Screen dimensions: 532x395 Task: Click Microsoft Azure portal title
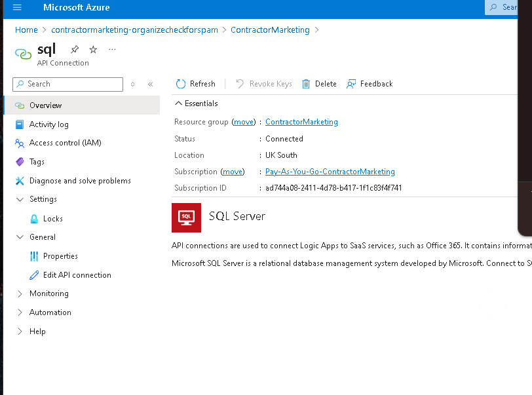point(77,7)
